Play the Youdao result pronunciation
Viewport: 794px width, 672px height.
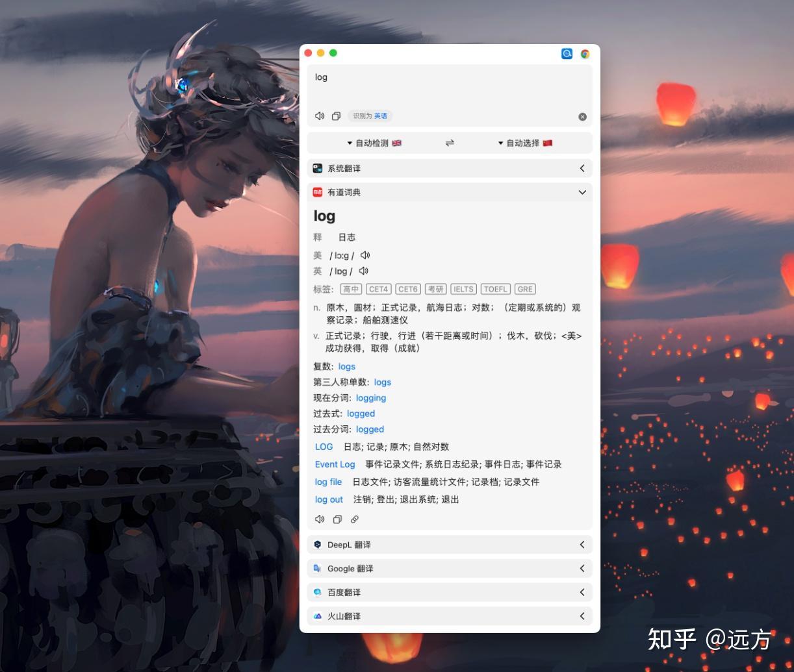pyautogui.click(x=318, y=519)
